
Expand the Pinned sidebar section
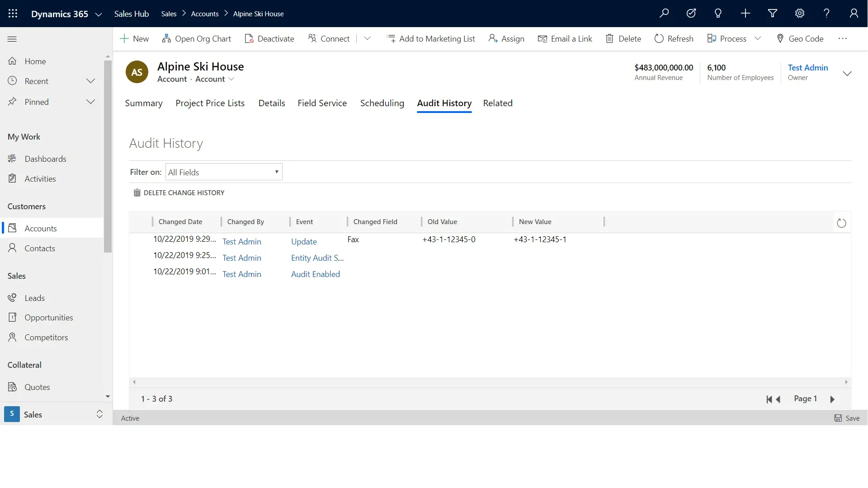click(x=90, y=102)
